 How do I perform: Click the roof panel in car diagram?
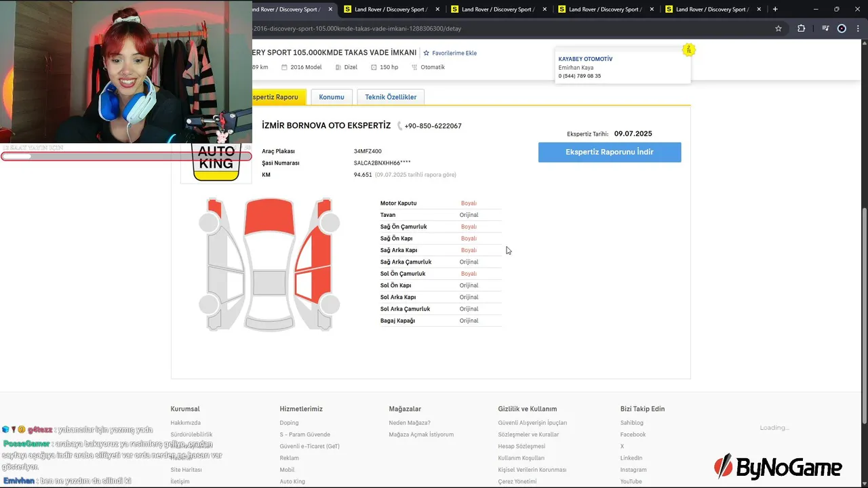269,283
